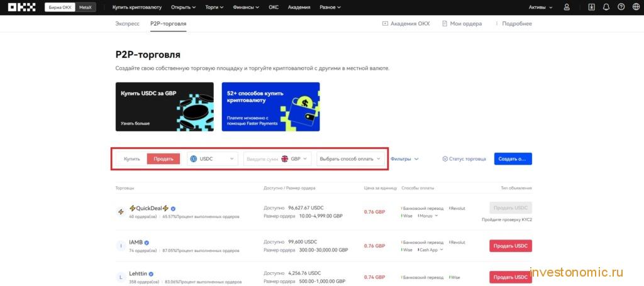Open the help question mark icon
Viewport: 644px width, 286px height.
pos(621,7)
